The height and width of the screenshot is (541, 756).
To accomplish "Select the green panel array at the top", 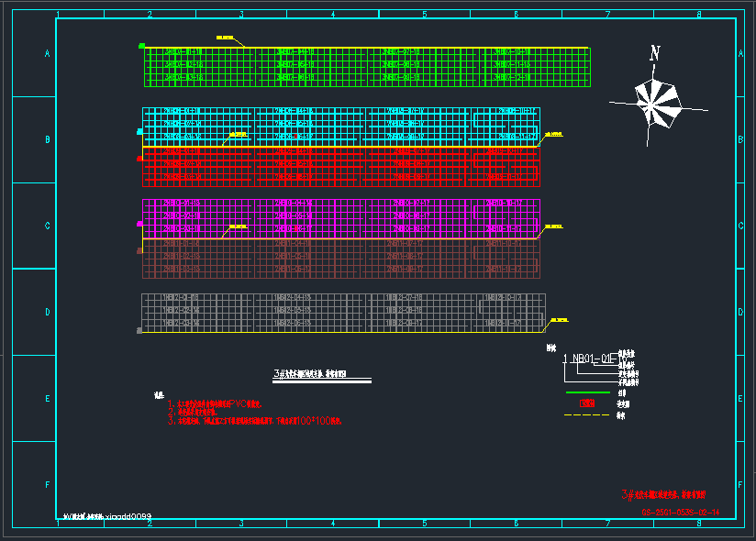I will [366, 67].
